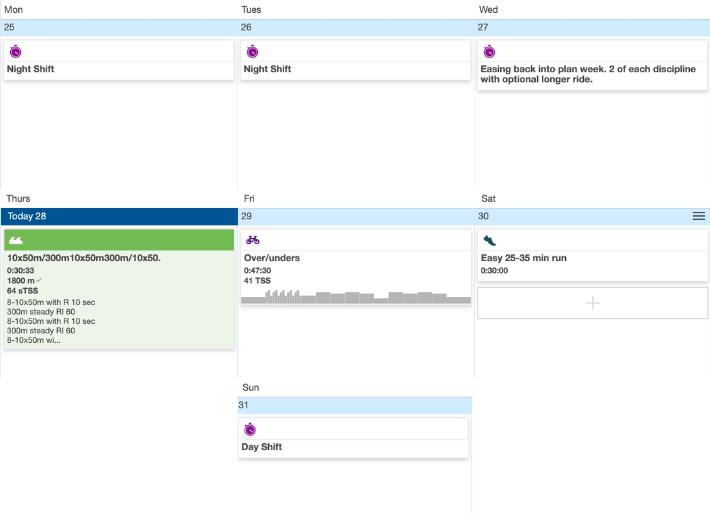The width and height of the screenshot is (710, 513).
Task: Open the Day Shift note on Sunday
Action: click(262, 447)
